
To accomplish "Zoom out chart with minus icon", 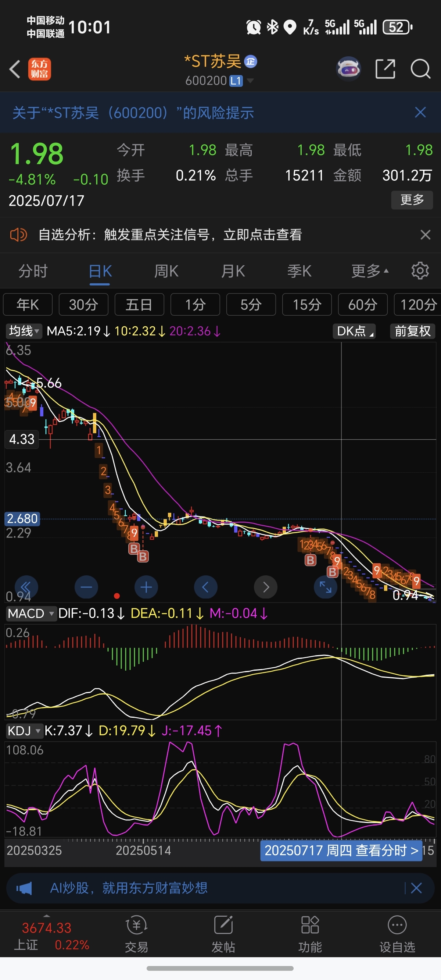I will 86,587.
